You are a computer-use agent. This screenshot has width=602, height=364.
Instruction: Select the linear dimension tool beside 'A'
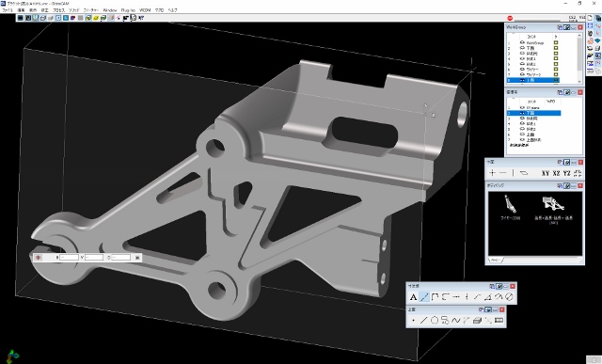[424, 297]
